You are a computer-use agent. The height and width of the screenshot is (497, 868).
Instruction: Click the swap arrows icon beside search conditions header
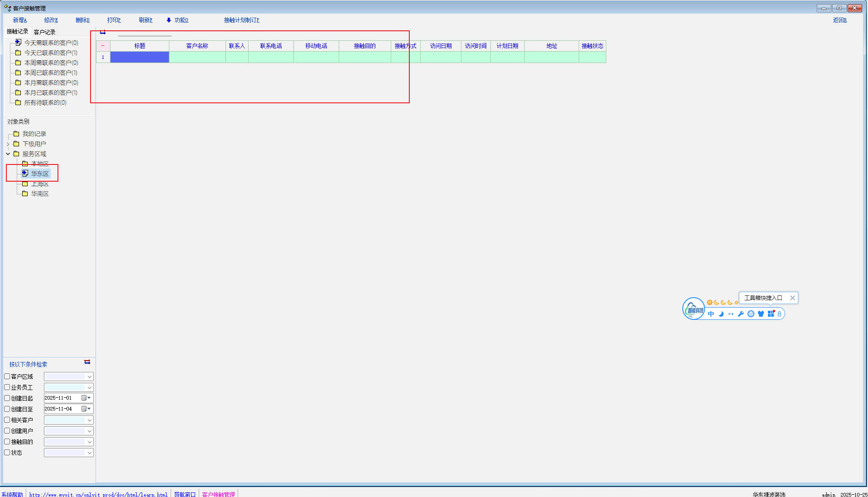(87, 362)
